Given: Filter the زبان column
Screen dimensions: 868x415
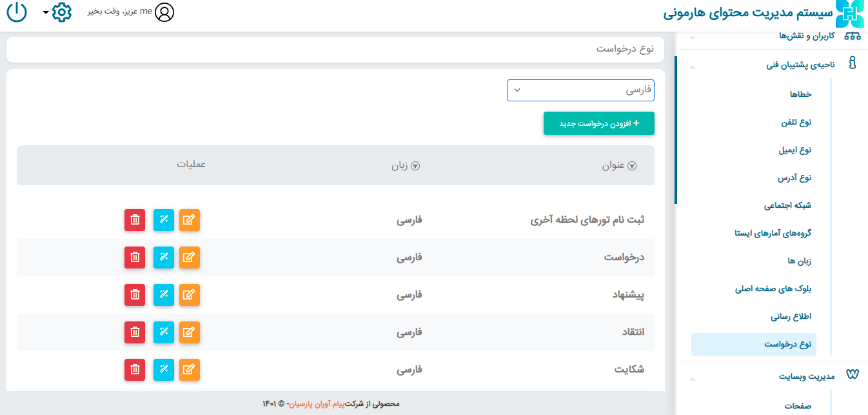Looking at the screenshot, I should coord(415,166).
